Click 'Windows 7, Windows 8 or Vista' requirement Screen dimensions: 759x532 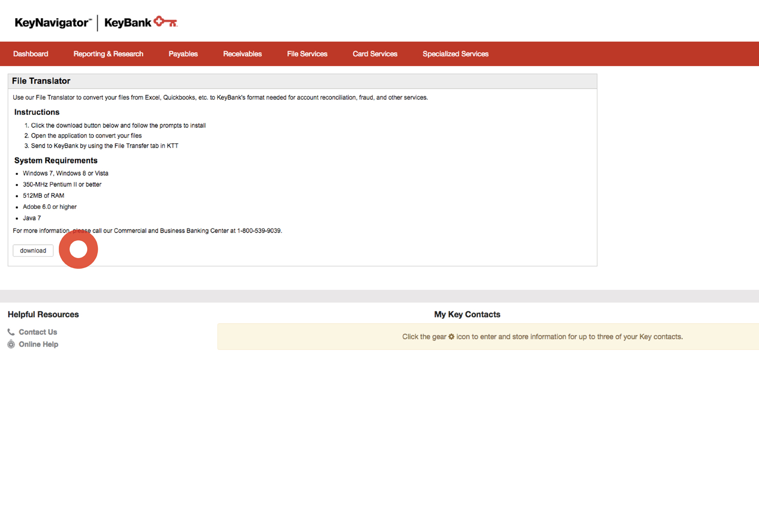tap(66, 173)
